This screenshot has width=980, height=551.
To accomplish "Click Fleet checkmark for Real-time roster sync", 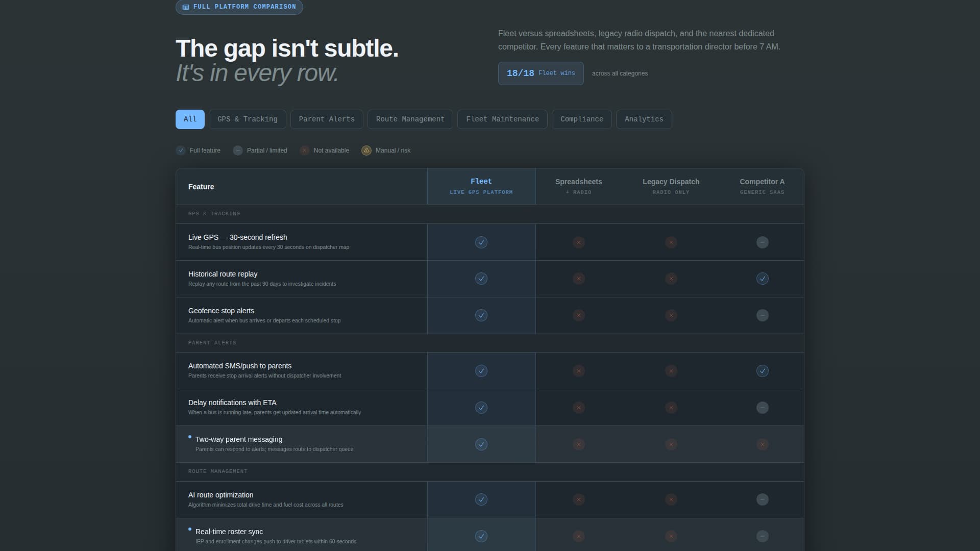I will tap(481, 536).
